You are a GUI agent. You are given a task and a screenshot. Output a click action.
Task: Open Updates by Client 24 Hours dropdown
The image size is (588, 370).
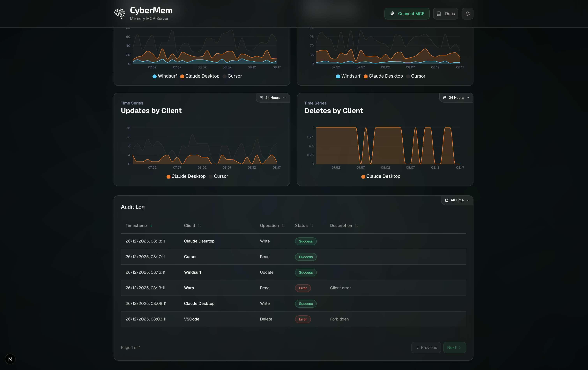coord(272,97)
